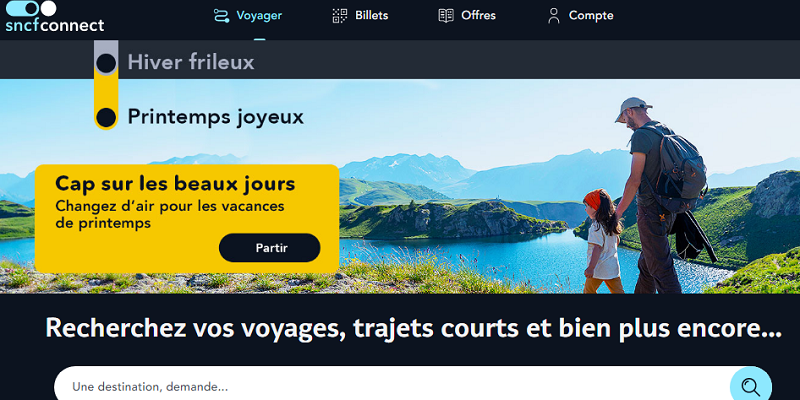The width and height of the screenshot is (800, 400).
Task: Switch theme via Hiver frileux label
Action: click(x=191, y=62)
